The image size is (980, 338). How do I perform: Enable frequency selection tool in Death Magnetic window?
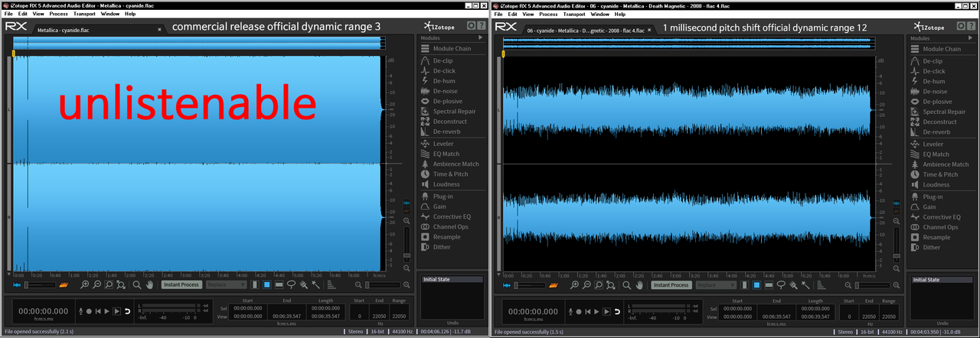(x=769, y=284)
